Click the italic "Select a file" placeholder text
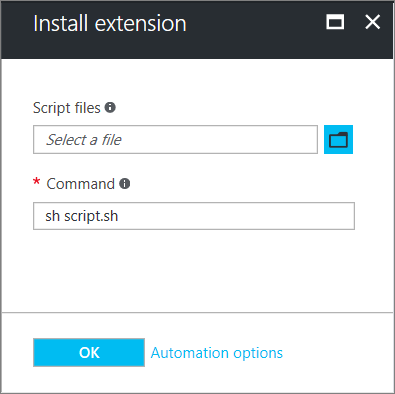 coord(84,140)
